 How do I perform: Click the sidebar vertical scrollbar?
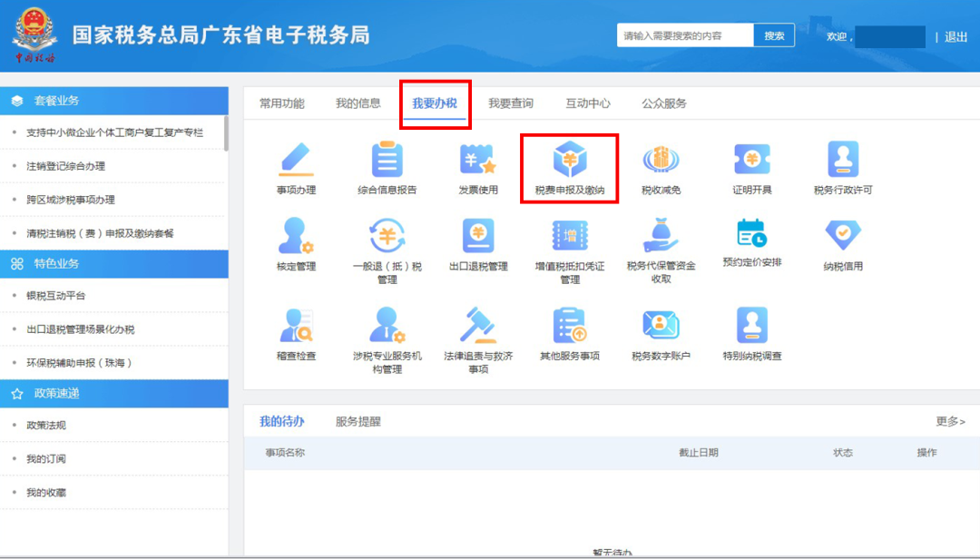click(226, 133)
